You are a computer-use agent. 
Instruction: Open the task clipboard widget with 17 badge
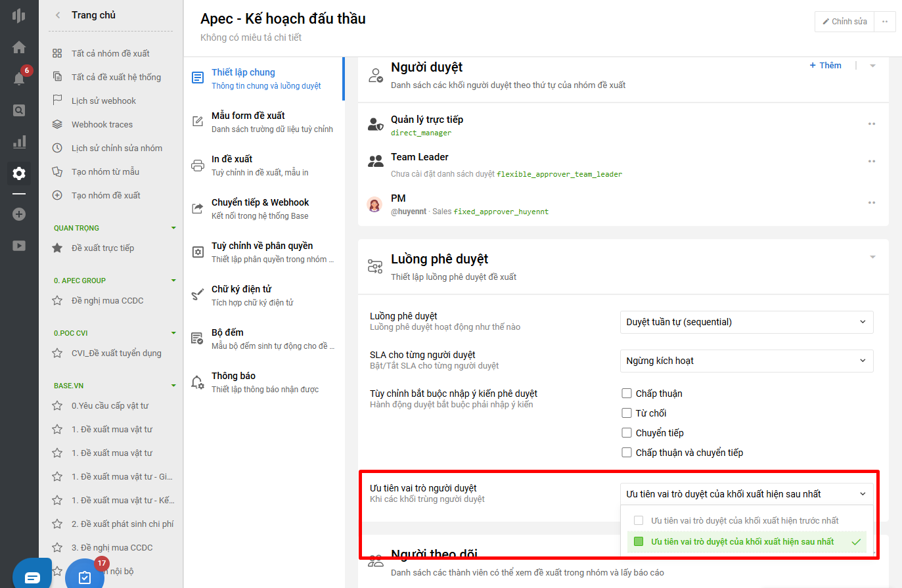point(85,576)
